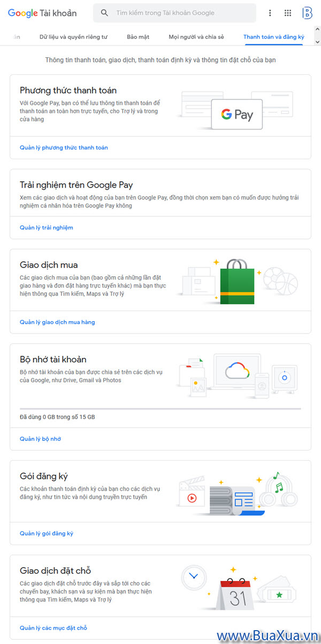Image resolution: width=321 pixels, height=644 pixels.
Task: Switch to Bảo mật tab
Action: tap(138, 37)
